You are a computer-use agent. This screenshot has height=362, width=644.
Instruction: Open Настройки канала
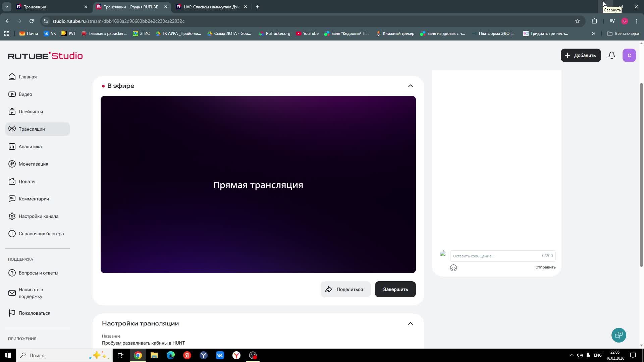(x=38, y=216)
